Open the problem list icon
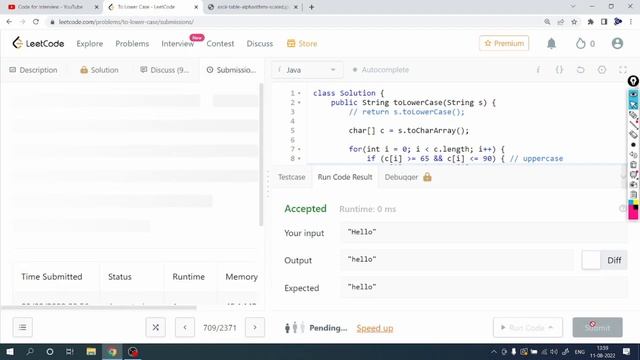640x360 pixels. pyautogui.click(x=22, y=327)
